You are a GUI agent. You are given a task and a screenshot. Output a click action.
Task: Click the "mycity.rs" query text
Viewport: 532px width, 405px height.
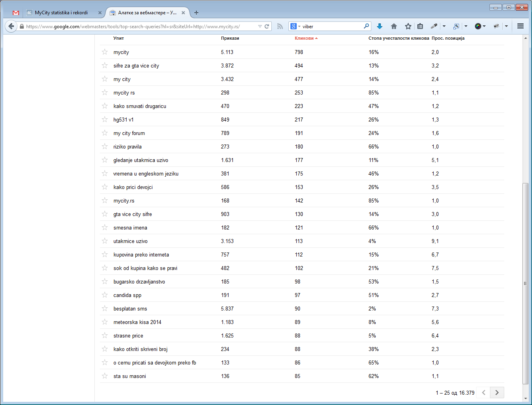[124, 201]
